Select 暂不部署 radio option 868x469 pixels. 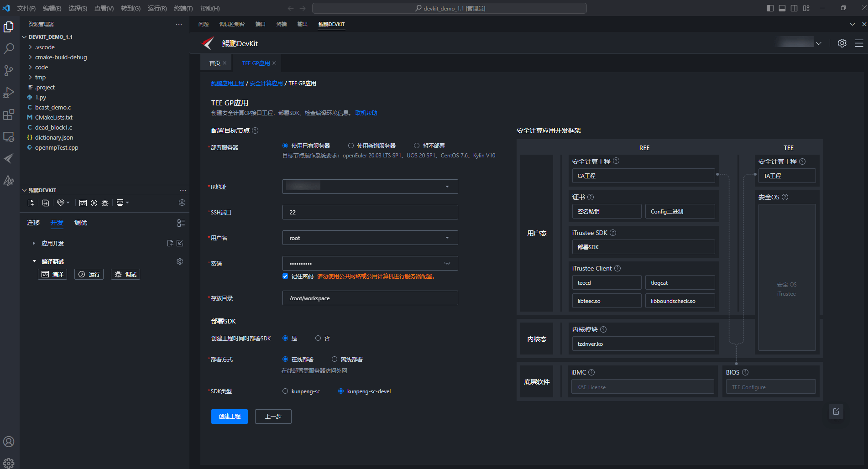click(x=417, y=146)
